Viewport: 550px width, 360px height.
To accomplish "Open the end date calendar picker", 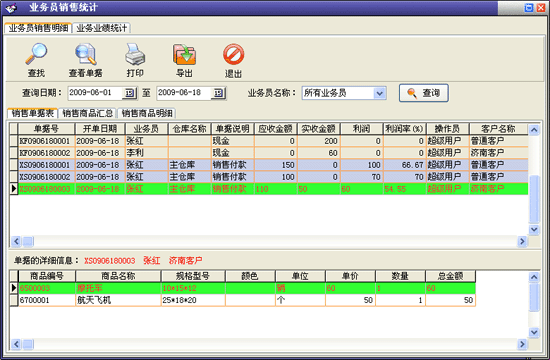I will [218, 93].
